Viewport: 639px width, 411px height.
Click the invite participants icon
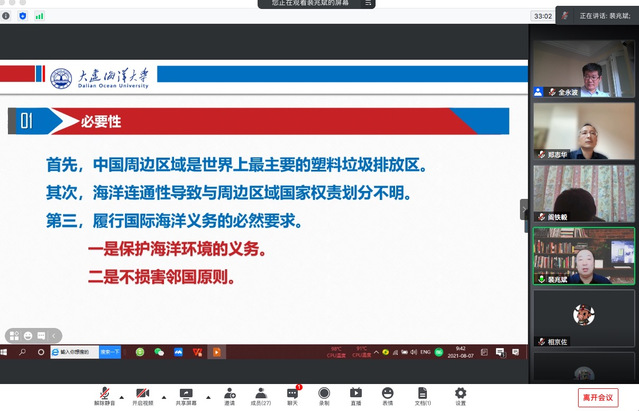[229, 392]
